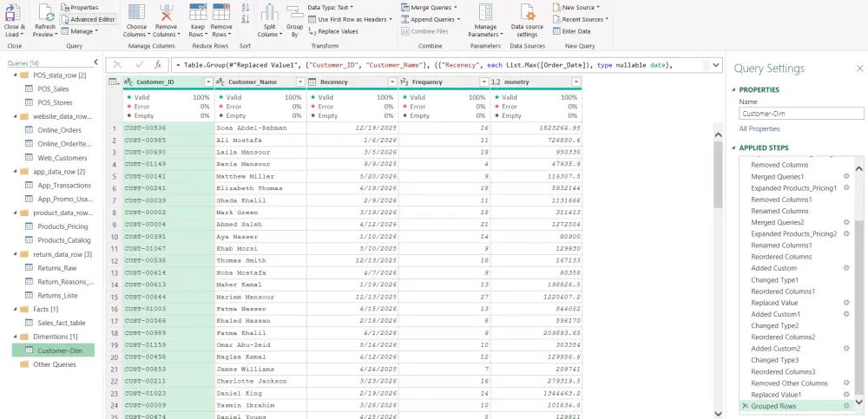Open the Data Type: Text dropdown
This screenshot has height=419, width=868.
(331, 8)
